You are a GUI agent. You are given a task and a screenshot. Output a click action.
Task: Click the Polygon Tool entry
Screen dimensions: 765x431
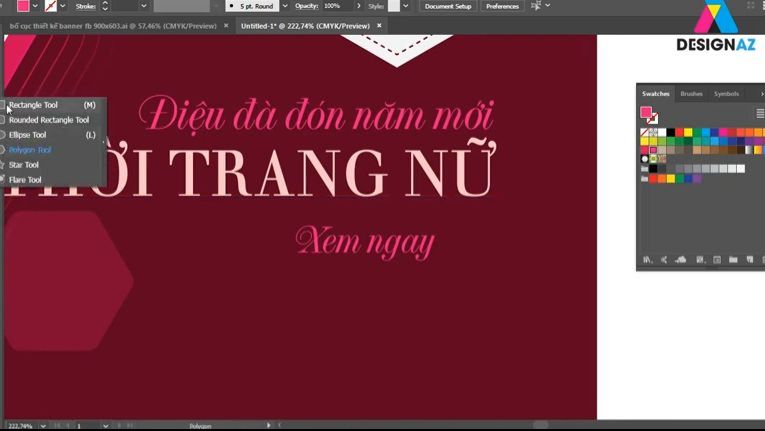30,150
